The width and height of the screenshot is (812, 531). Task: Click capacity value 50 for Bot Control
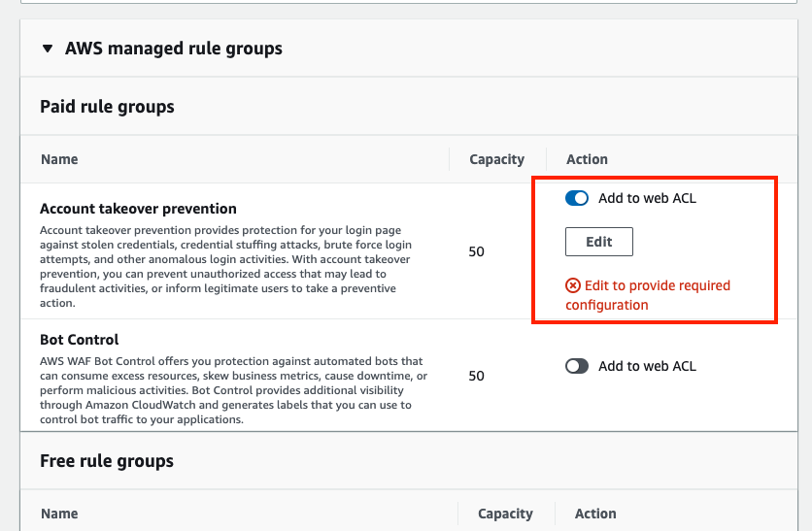coord(477,376)
